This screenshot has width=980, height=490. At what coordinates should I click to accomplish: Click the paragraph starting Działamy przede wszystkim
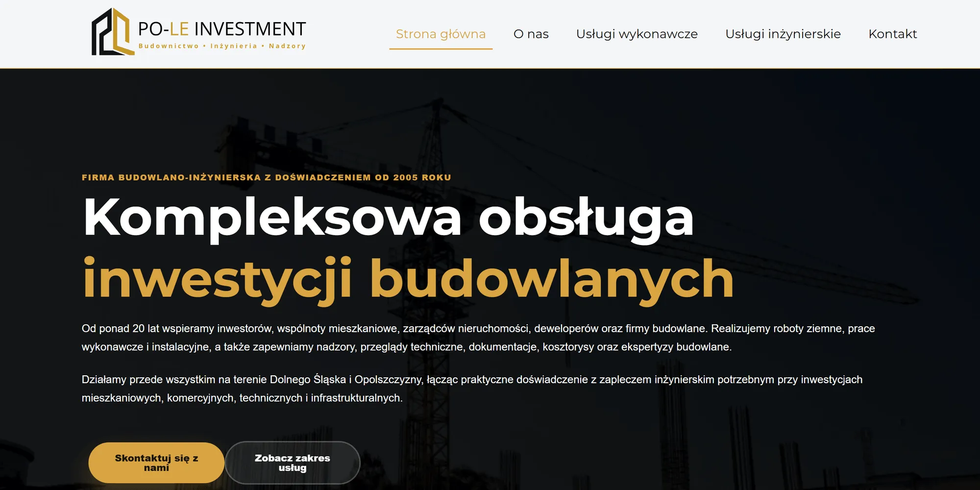point(472,389)
